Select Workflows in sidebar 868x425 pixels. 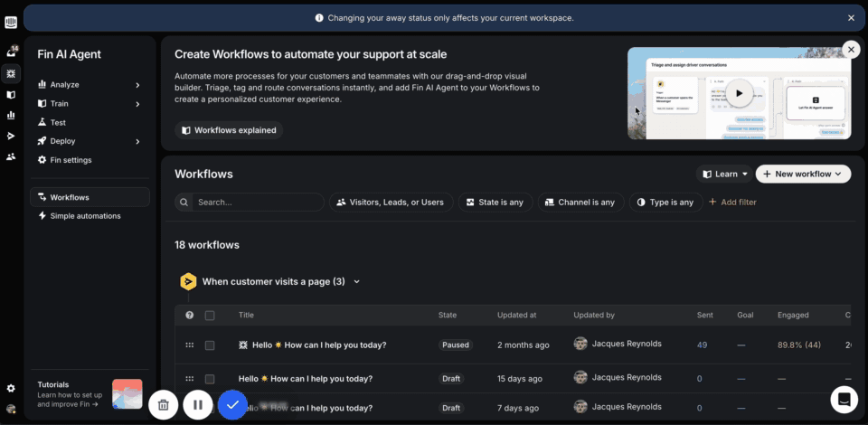click(90, 197)
